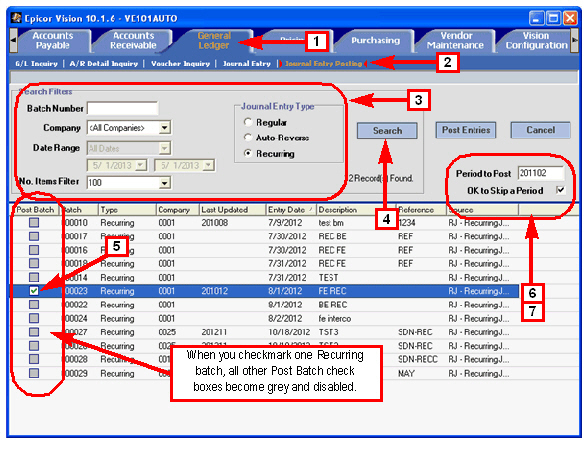Open the Company dropdown list

[164, 128]
